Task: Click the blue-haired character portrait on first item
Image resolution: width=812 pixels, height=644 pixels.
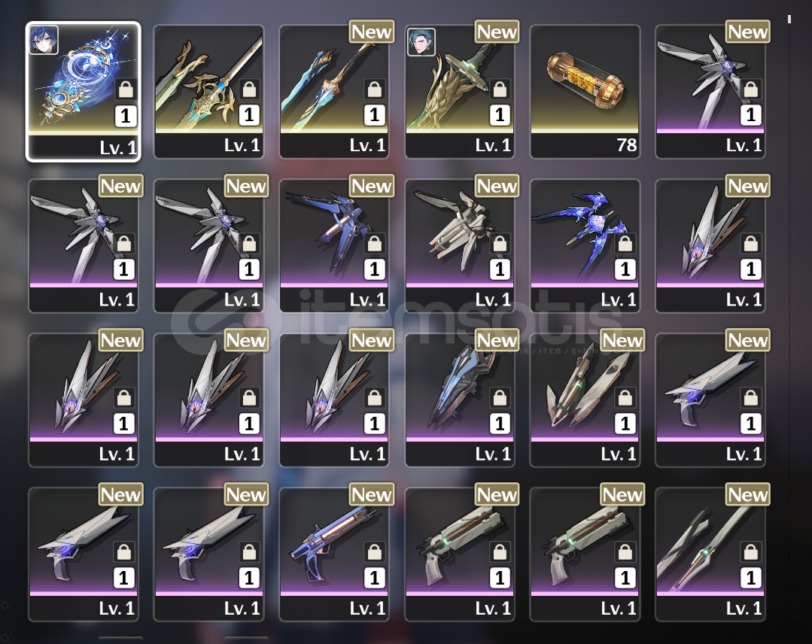Action: [44, 40]
